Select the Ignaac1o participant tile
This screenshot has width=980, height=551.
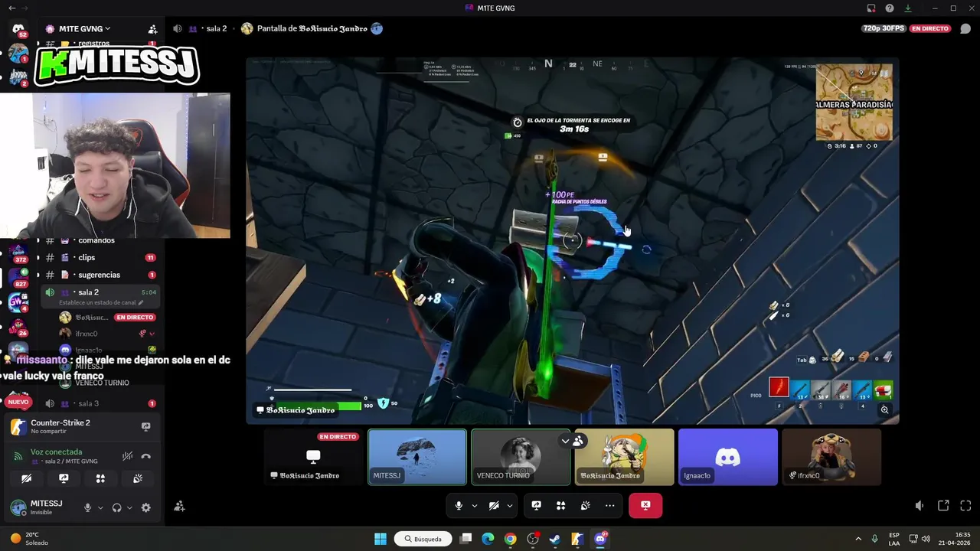click(x=727, y=457)
